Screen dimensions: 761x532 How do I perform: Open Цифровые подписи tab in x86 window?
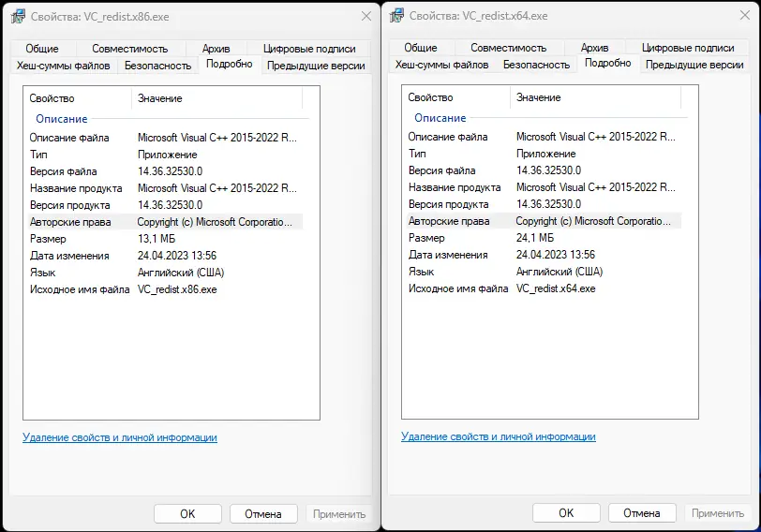click(x=309, y=49)
